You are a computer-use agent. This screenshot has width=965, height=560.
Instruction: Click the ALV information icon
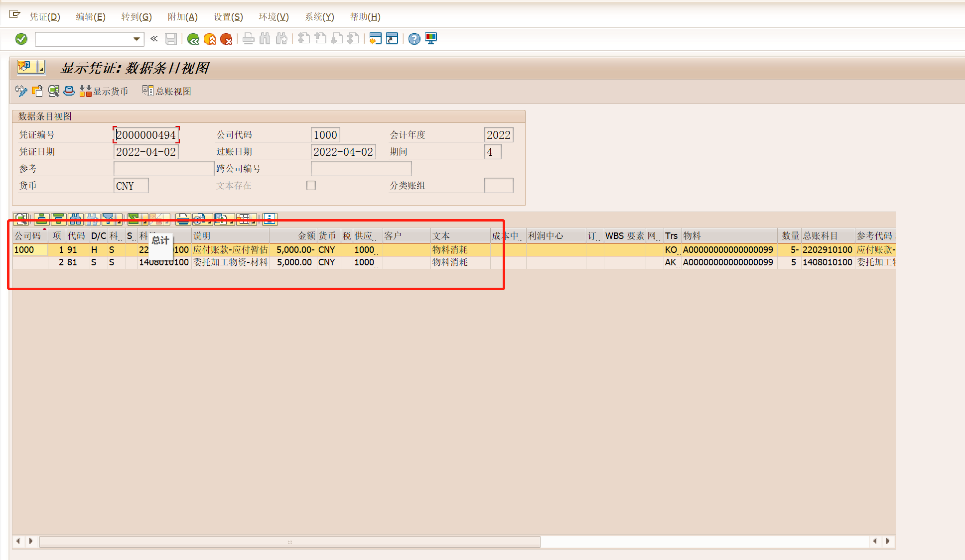[270, 219]
